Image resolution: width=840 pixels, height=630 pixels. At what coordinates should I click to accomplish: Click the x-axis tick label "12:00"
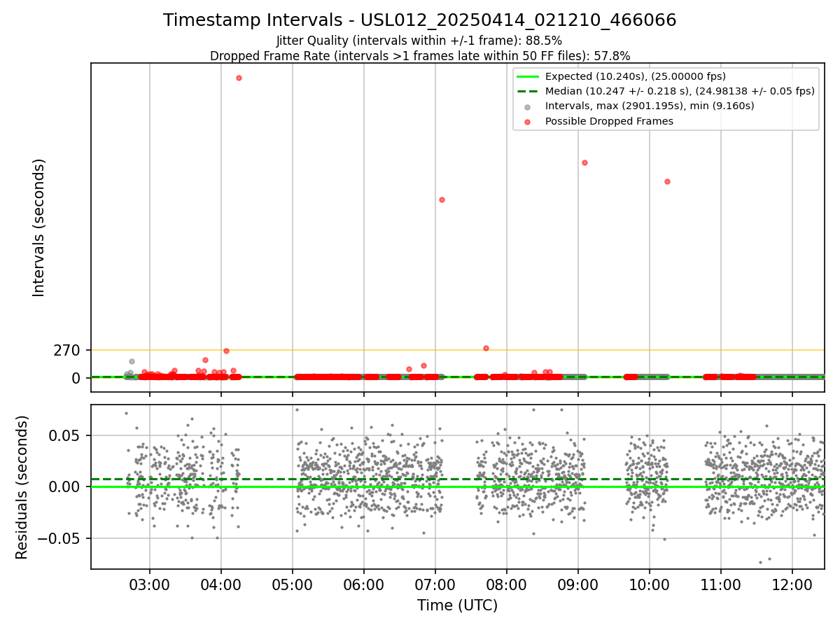(x=792, y=584)
